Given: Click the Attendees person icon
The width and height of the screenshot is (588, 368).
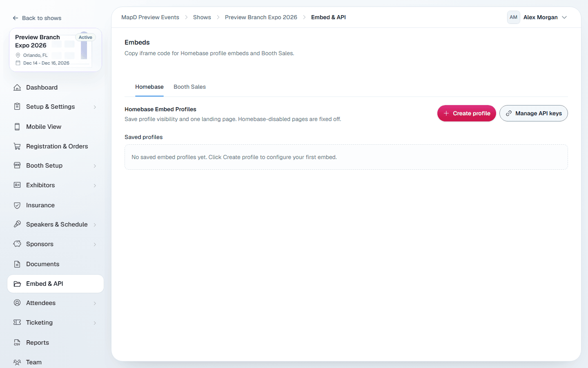Looking at the screenshot, I should click(17, 303).
